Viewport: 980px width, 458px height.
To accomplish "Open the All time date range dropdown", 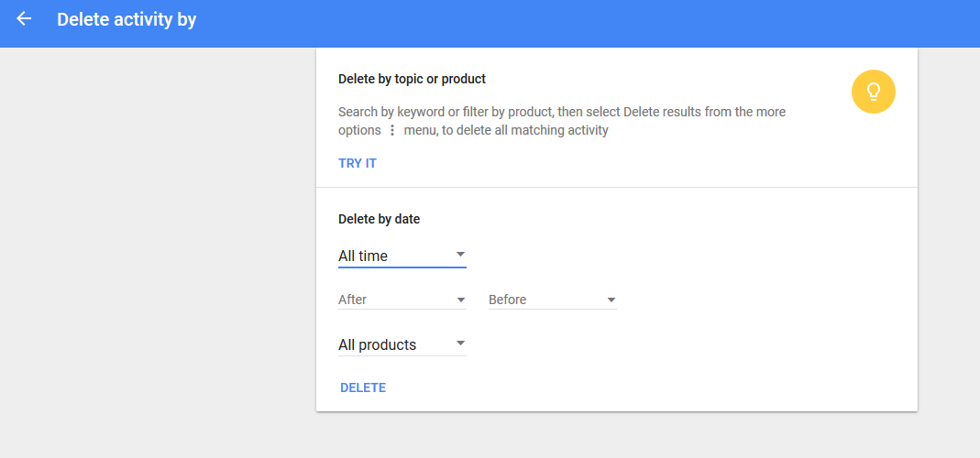I will pos(402,256).
